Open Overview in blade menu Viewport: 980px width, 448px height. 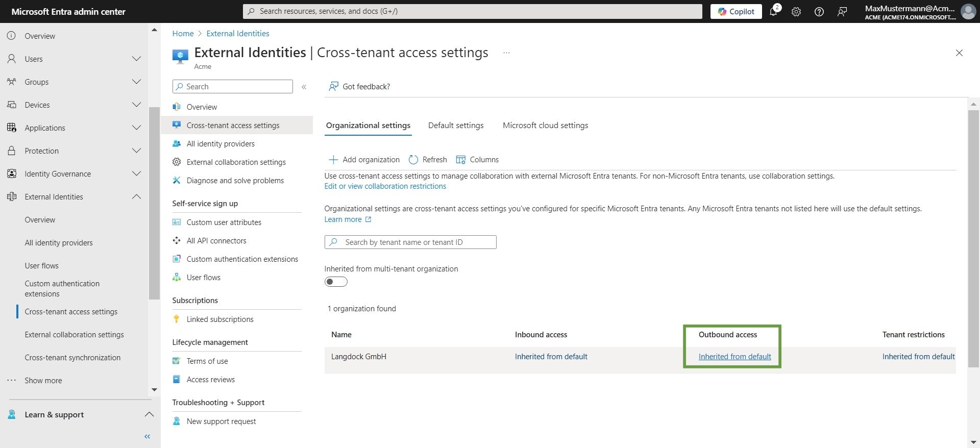(202, 107)
